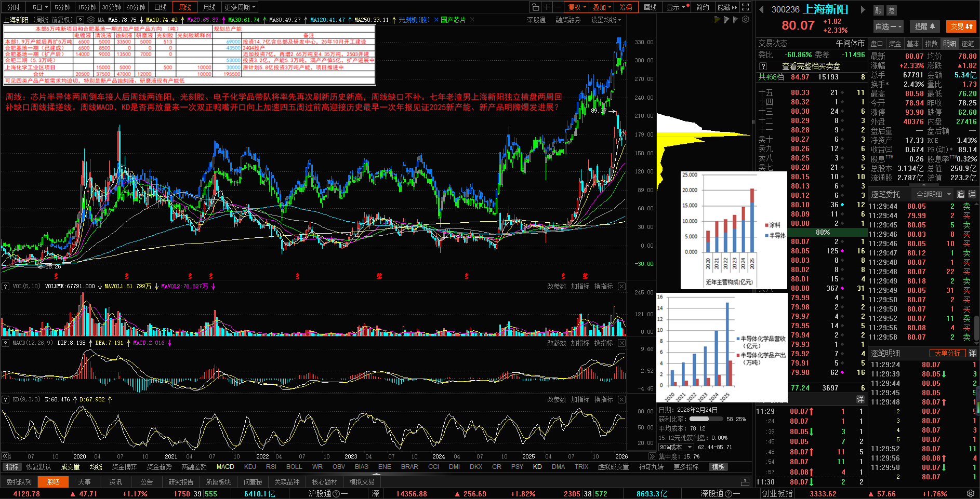This screenshot has height=499, width=980.
Task: Toggle the KDJ indicator
Action: [250, 467]
